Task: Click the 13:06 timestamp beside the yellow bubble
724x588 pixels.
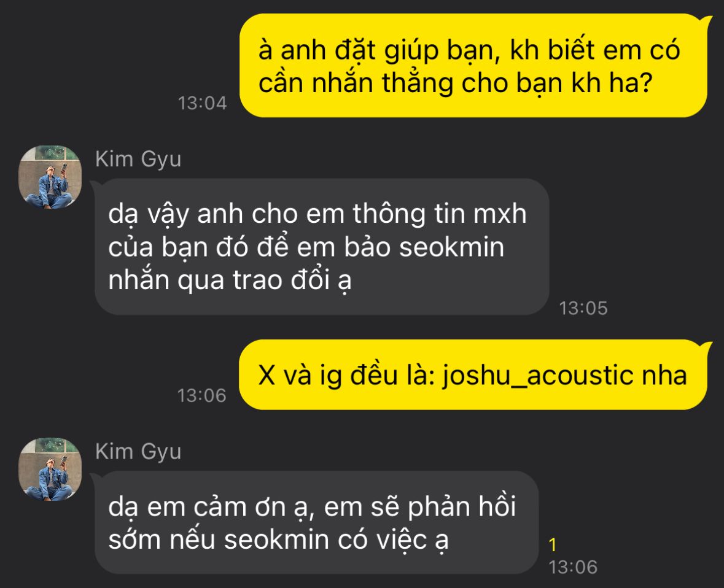Action: 202,395
